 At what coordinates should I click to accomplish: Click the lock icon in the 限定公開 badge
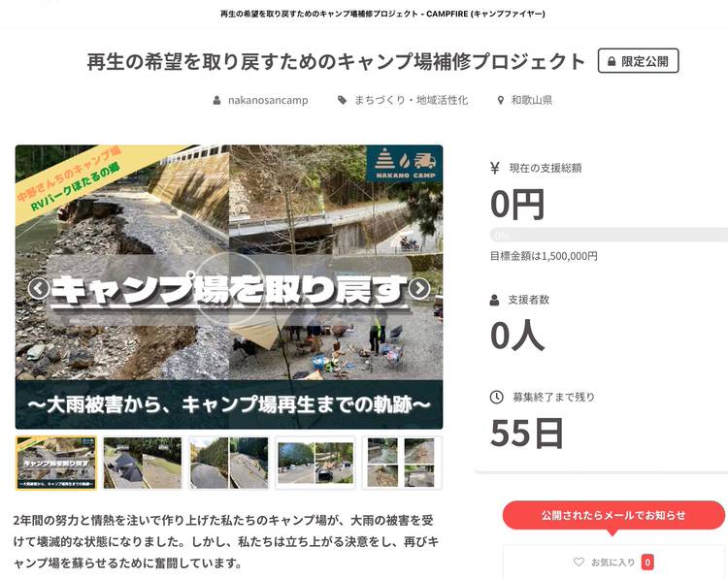[x=611, y=61]
